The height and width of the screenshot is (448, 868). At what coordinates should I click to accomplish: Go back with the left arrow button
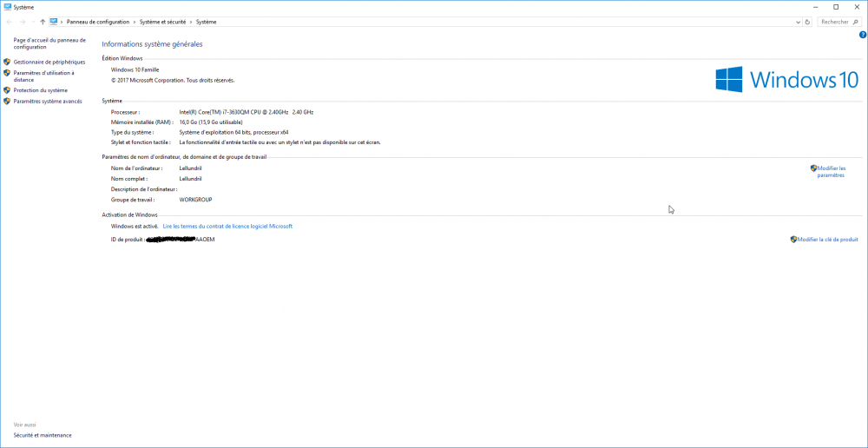click(9, 22)
